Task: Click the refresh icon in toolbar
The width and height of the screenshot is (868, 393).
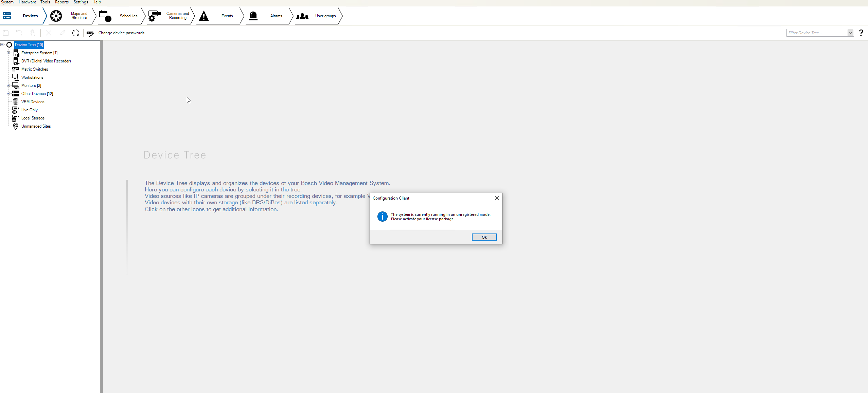Action: 76,33
